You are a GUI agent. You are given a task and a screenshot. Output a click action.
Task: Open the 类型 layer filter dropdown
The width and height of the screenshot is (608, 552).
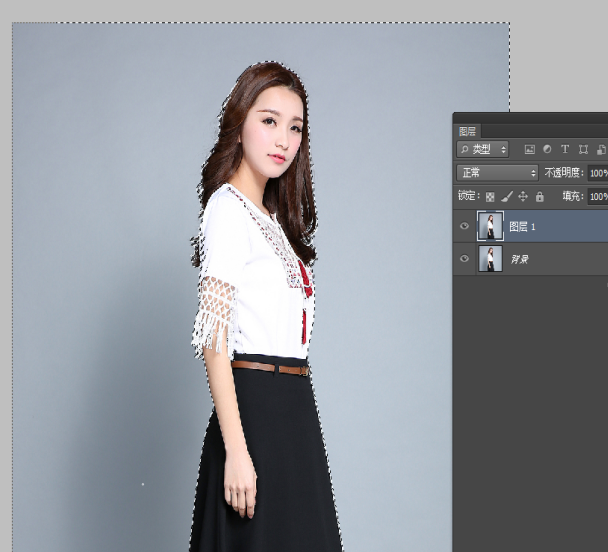482,149
